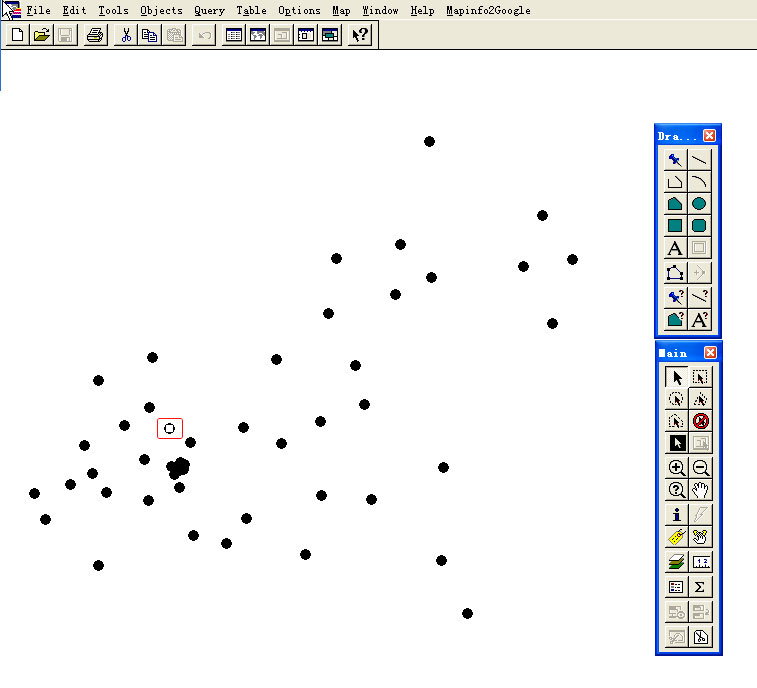Open the Map menu
The width and height of the screenshot is (757, 688).
[x=341, y=10]
